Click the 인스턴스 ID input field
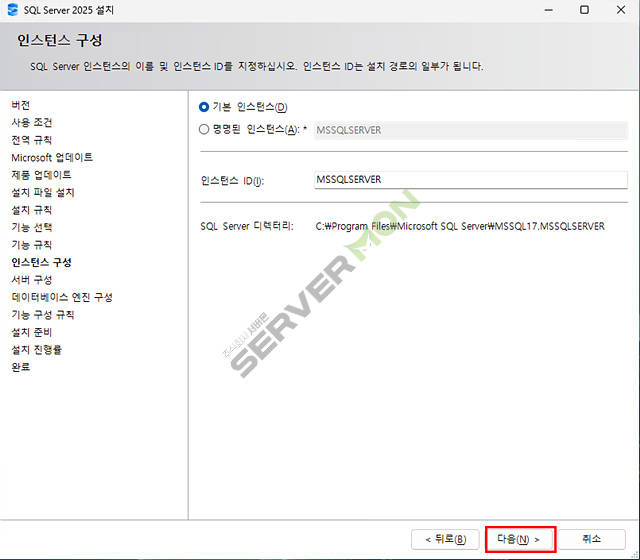Screen dimensions: 640x560 click(471, 180)
